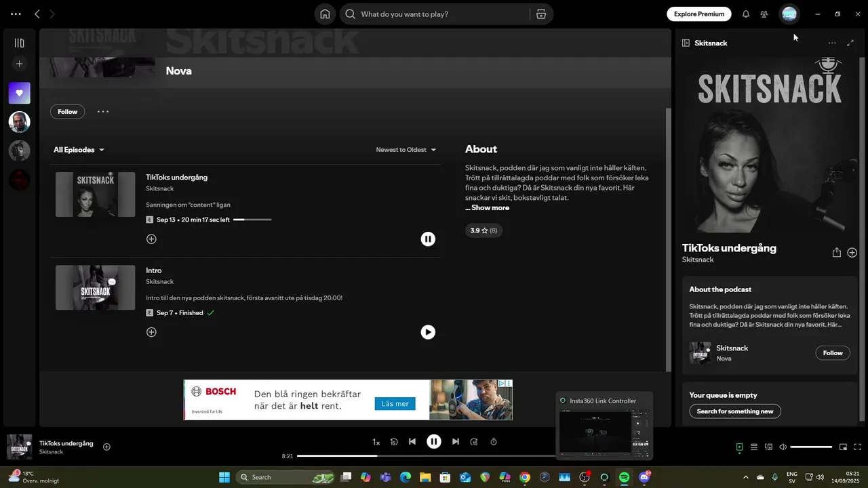Click Search for something new button

pos(735,411)
